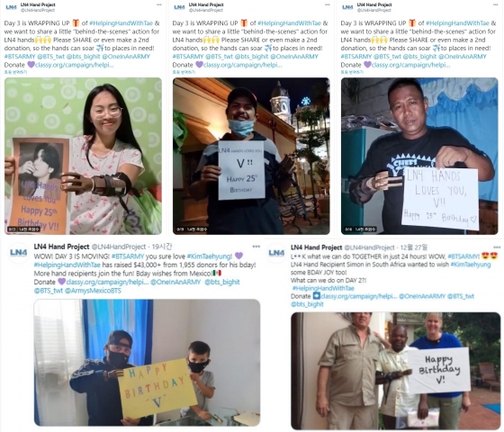Expand more options on the South Africa tweet
Screen dimensions: 504x432
497,247
